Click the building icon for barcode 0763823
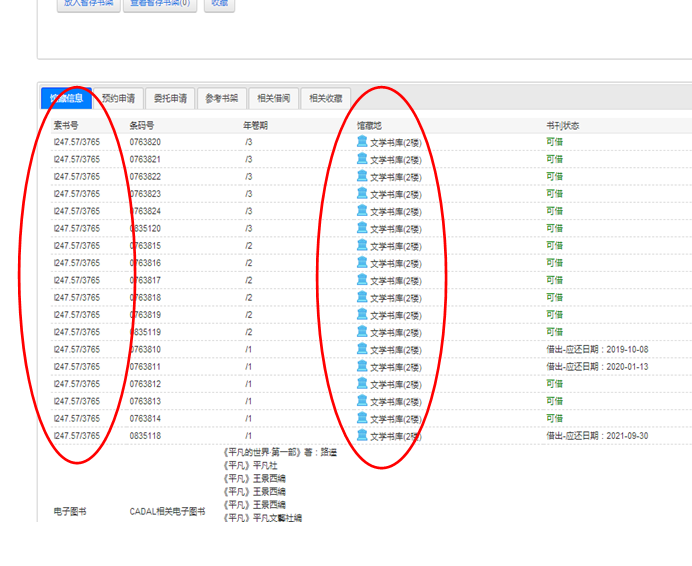 362,194
